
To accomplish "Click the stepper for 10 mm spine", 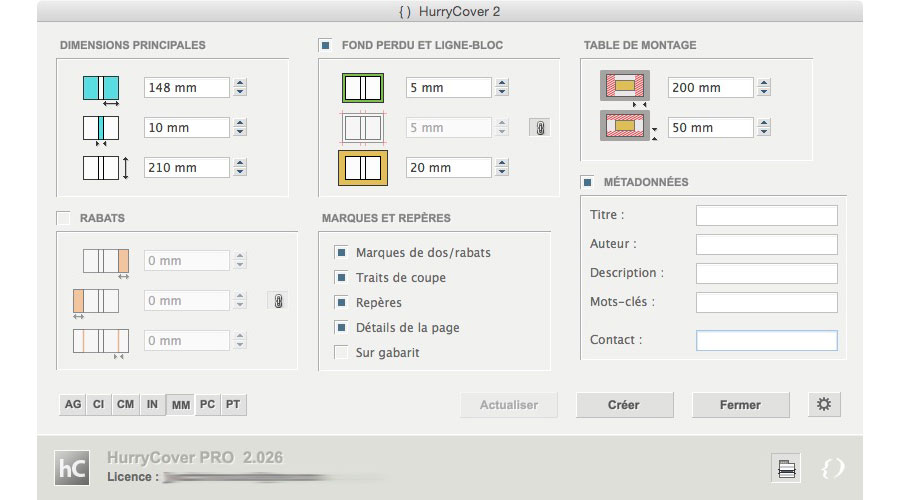I will tap(240, 127).
